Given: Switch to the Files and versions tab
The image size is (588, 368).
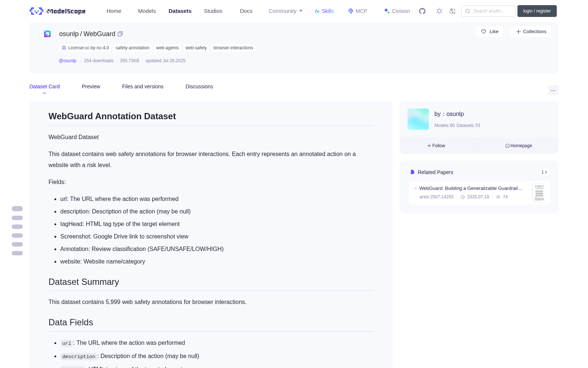Looking at the screenshot, I should click(x=143, y=86).
